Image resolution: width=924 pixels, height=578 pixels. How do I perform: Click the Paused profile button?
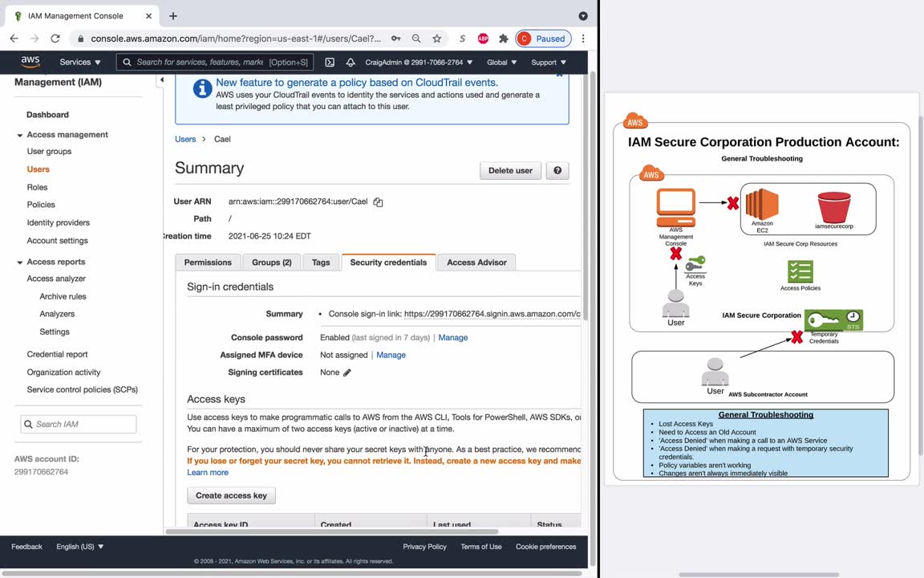click(x=543, y=39)
